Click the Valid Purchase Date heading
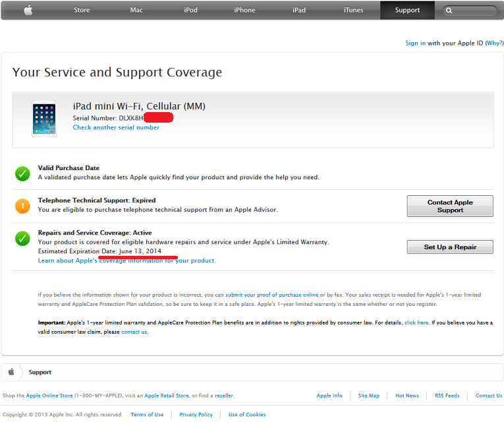 point(69,168)
